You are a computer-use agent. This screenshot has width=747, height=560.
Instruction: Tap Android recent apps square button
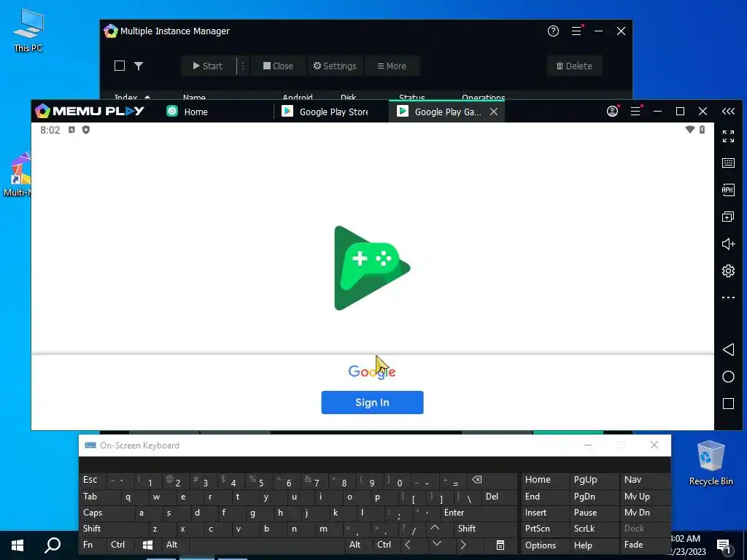pyautogui.click(x=728, y=404)
